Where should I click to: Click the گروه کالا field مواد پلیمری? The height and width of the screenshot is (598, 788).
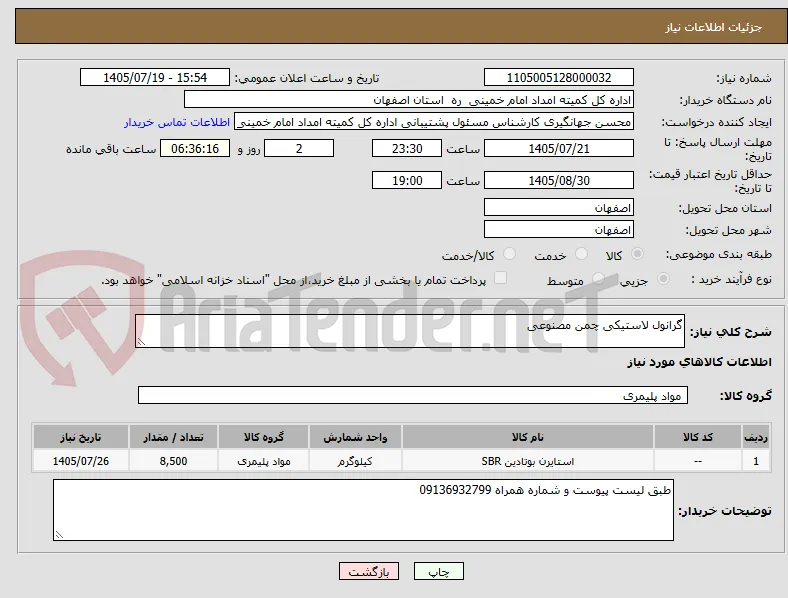point(413,395)
